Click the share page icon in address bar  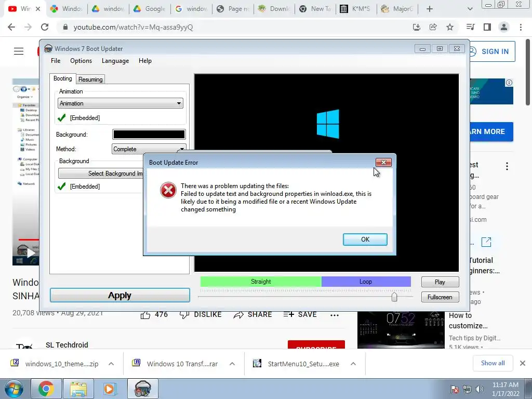coord(433,27)
